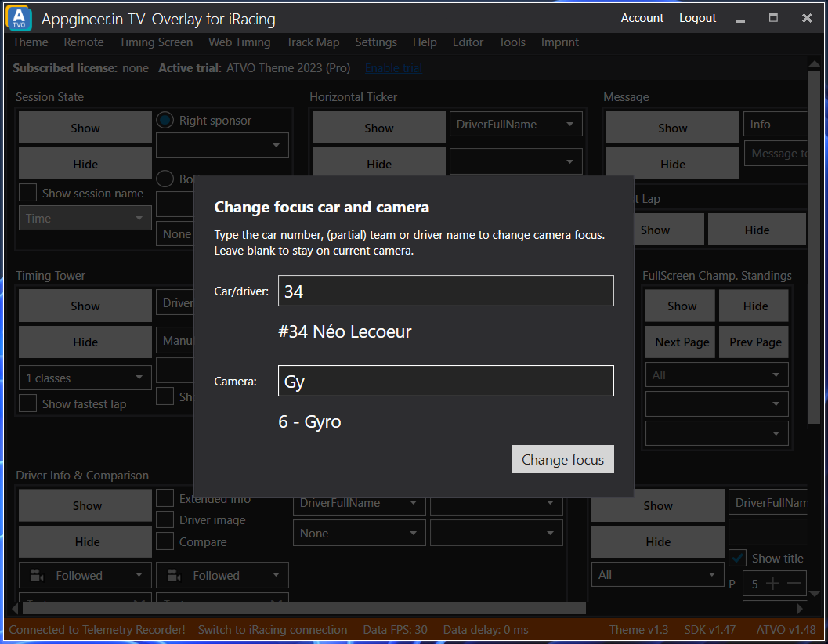Screen dimensions: 828x644
Task: Toggle the Show session name checkbox
Action: [x=27, y=192]
